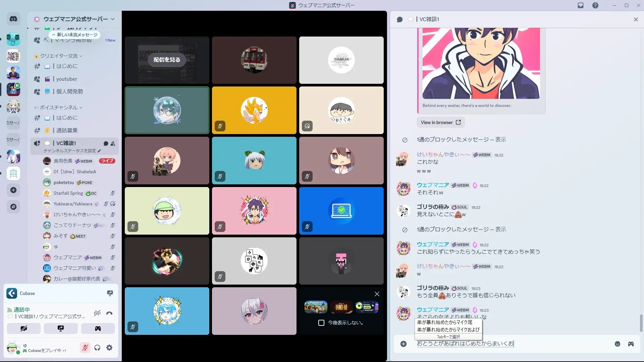
Task: Toggle headphone deafen
Action: pos(97,348)
